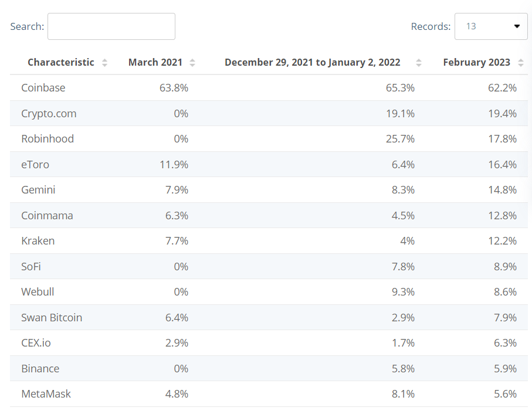
Task: Click sort arrows beside December 29, 2021 header
Action: tap(418, 63)
